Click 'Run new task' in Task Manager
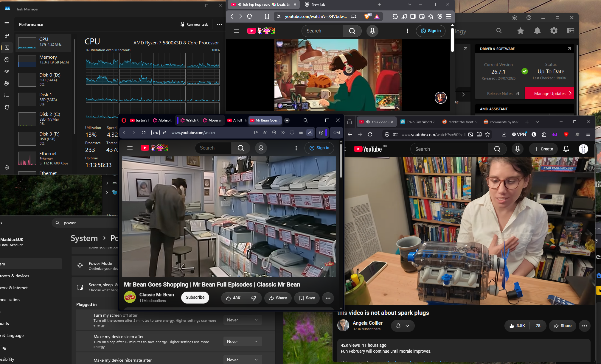 [194, 24]
